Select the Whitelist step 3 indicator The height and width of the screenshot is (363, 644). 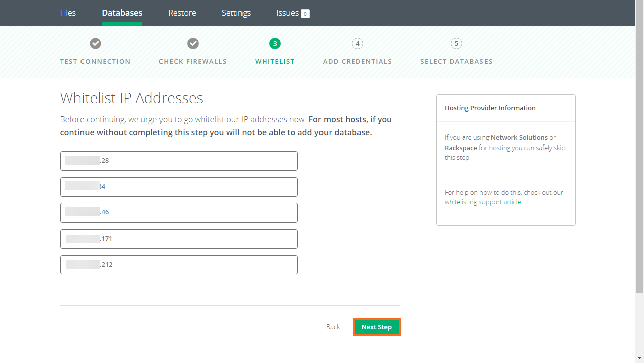coord(275,43)
